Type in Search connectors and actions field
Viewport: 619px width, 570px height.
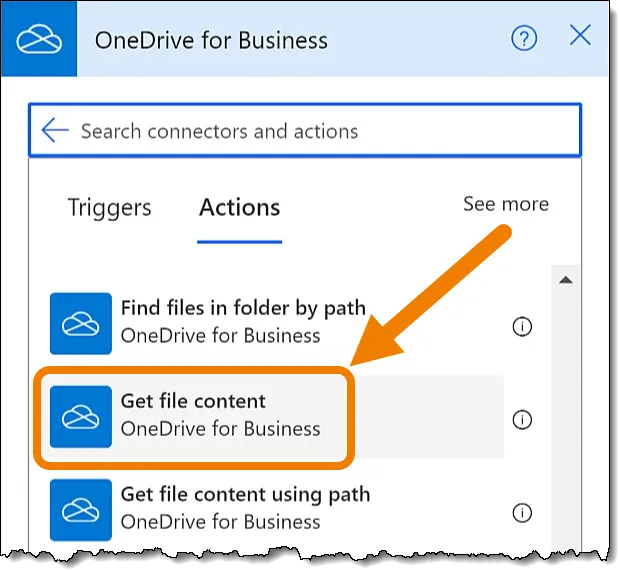(x=320, y=131)
